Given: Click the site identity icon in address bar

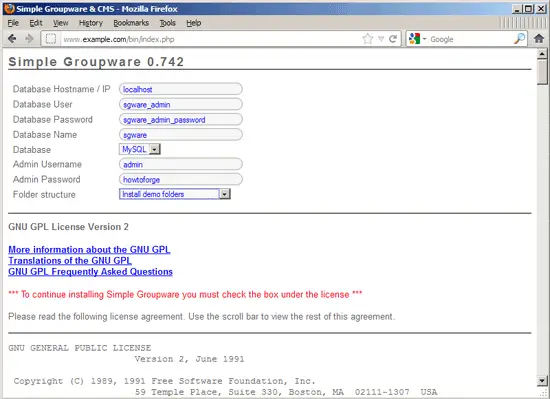Looking at the screenshot, I should tap(51, 39).
